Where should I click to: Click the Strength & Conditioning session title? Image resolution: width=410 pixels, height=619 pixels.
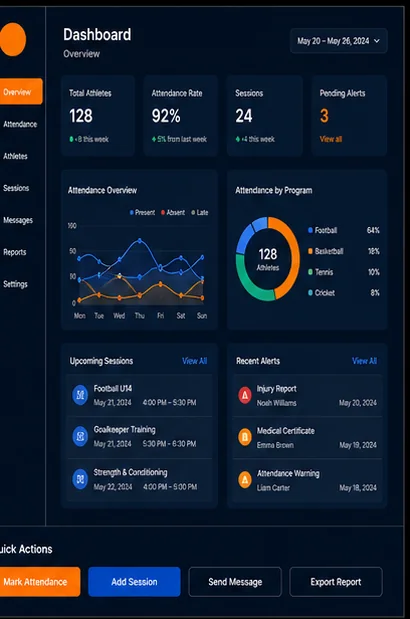(x=130, y=472)
